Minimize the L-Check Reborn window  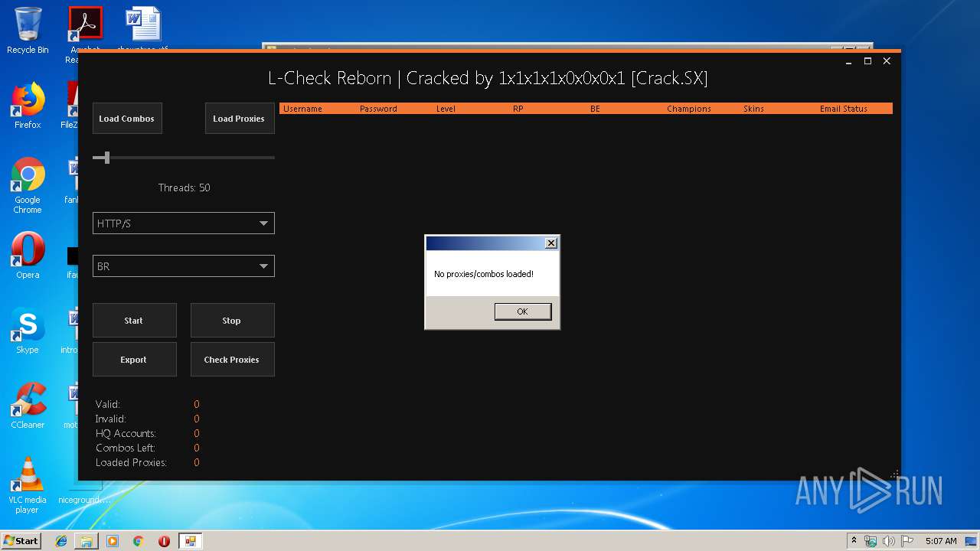pos(848,61)
